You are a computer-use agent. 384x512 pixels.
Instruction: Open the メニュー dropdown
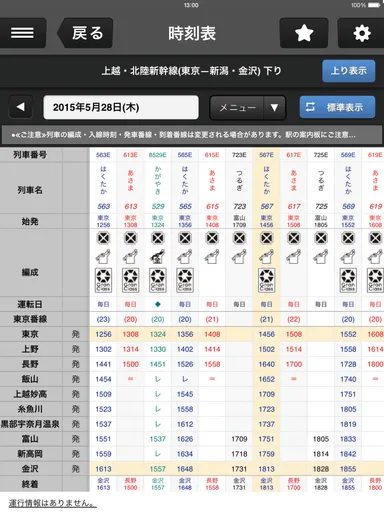(237, 108)
